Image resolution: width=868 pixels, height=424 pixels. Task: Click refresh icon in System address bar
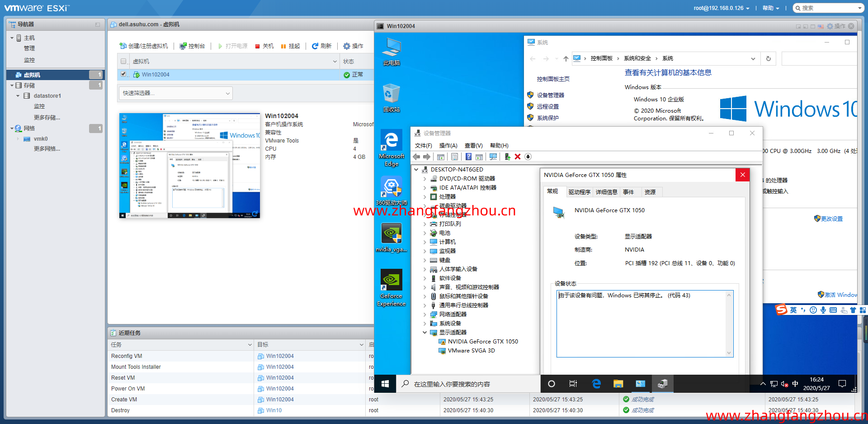click(768, 58)
